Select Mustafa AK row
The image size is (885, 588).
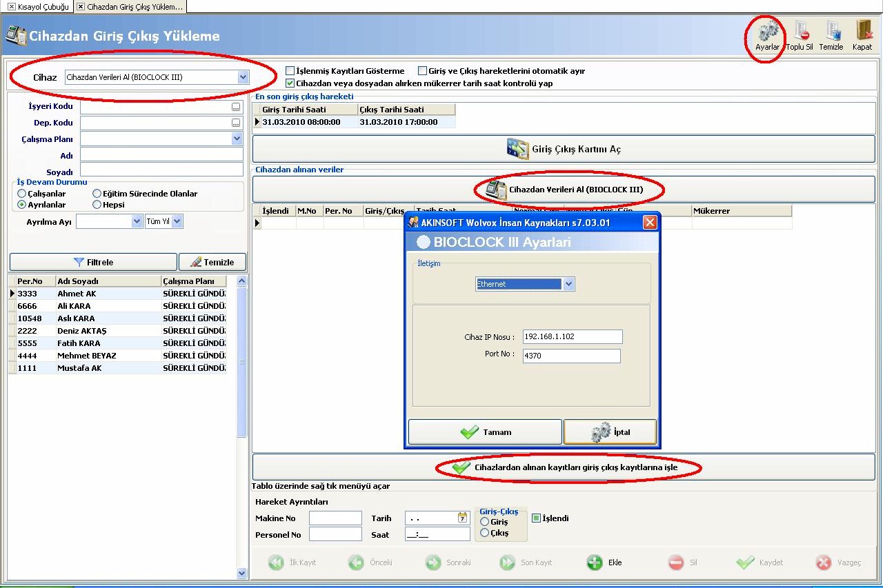point(117,368)
